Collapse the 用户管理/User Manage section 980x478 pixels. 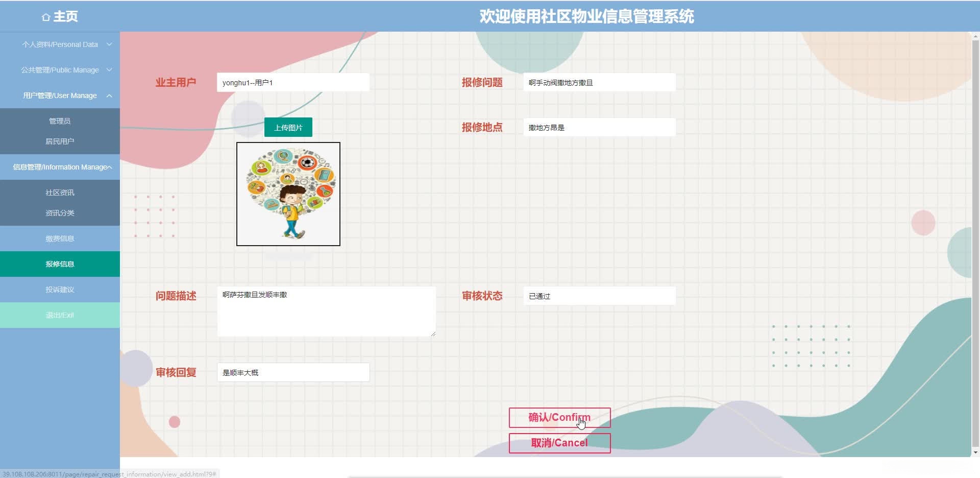coord(60,95)
